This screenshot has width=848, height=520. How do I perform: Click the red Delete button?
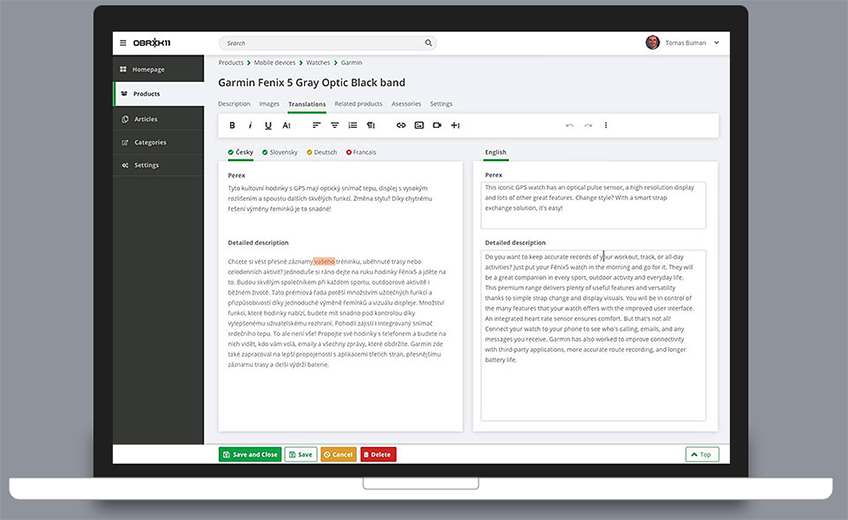click(378, 455)
